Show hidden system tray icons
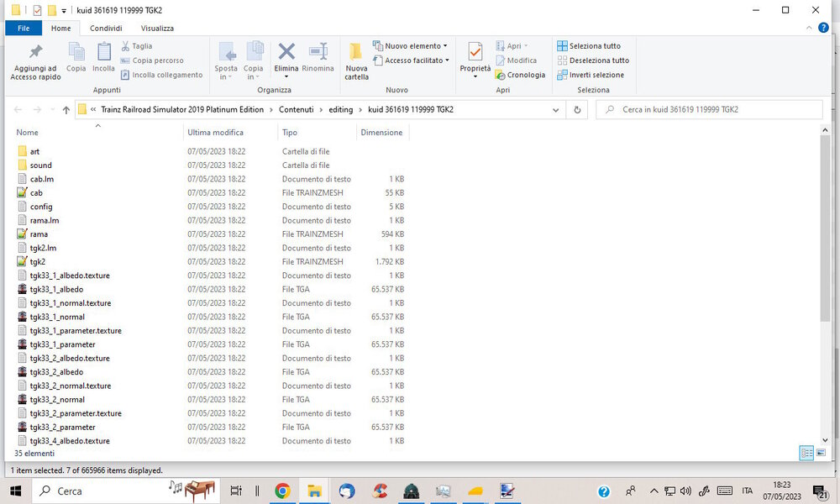This screenshot has height=504, width=840. tap(654, 491)
